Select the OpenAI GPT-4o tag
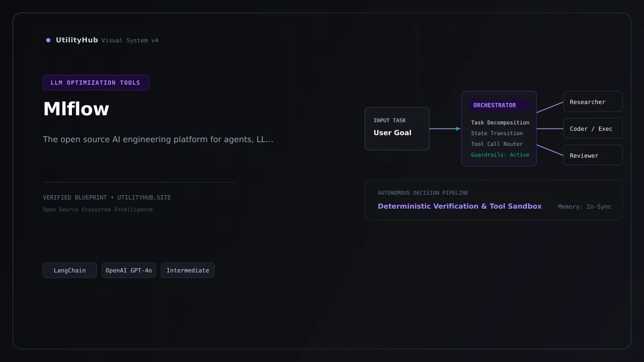 129,270
